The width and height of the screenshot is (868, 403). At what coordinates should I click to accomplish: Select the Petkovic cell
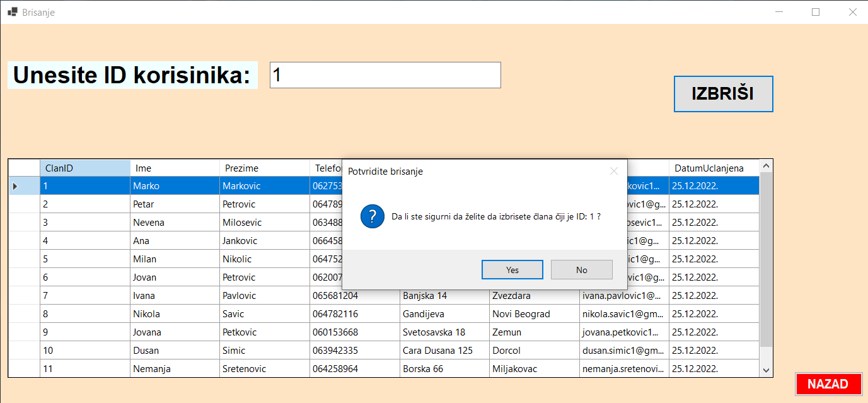click(265, 332)
